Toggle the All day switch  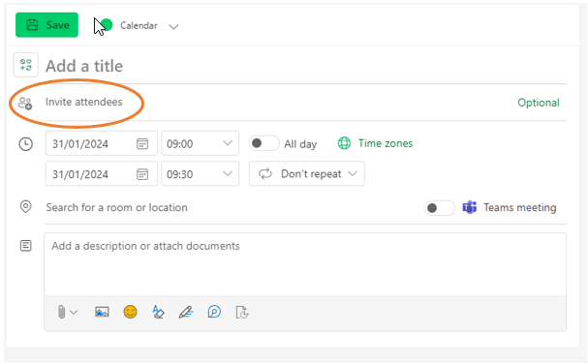(x=264, y=143)
